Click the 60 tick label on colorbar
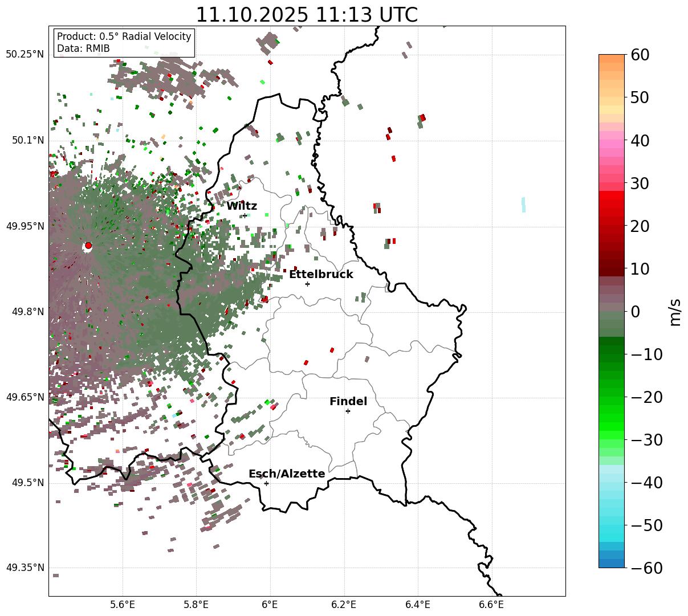The width and height of the screenshot is (688, 616). pyautogui.click(x=641, y=55)
